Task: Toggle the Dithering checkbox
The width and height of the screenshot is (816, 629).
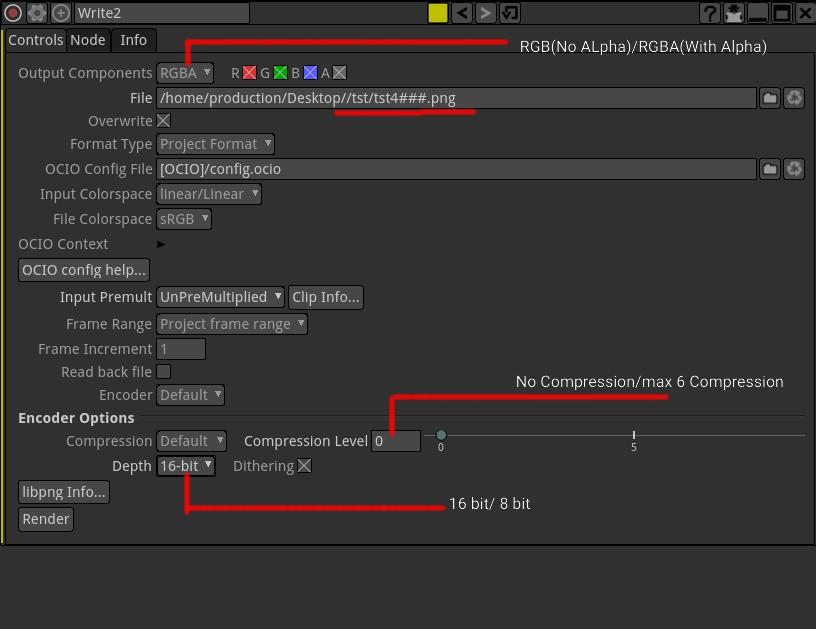Action: coord(304,466)
